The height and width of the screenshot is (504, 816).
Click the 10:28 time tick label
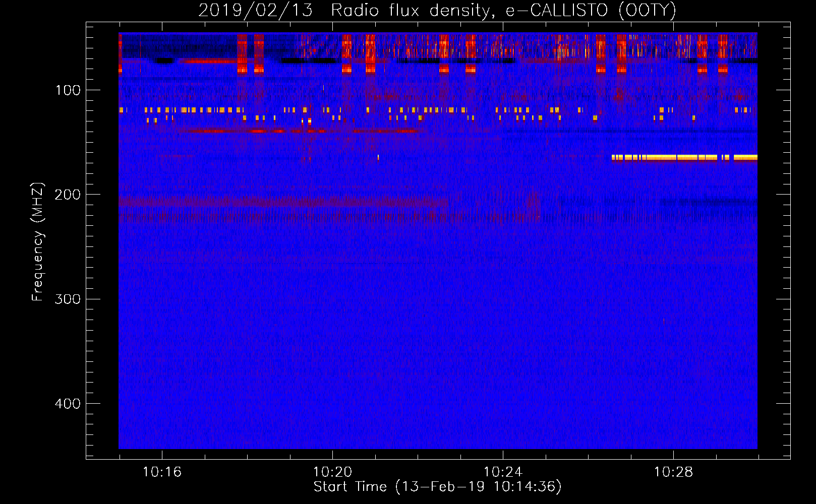[673, 472]
